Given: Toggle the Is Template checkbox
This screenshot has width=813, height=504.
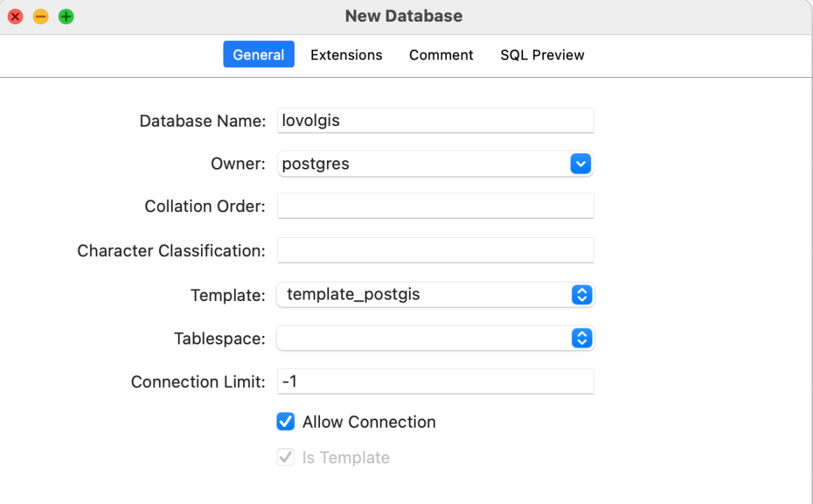Looking at the screenshot, I should pos(286,458).
